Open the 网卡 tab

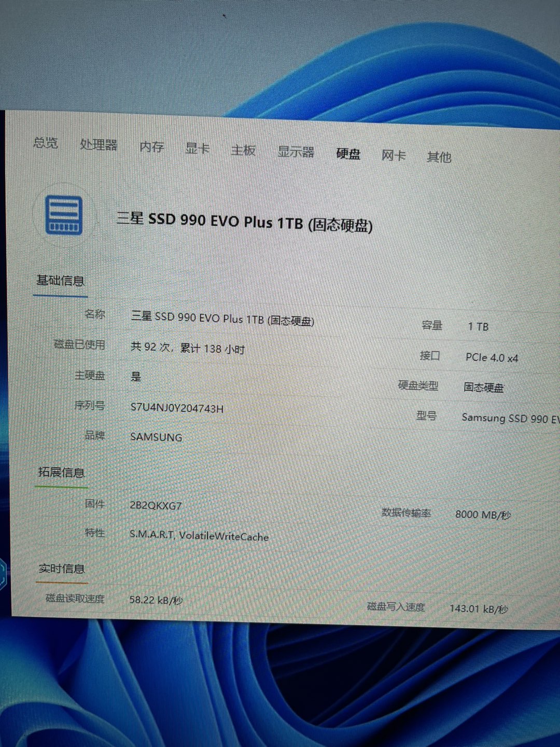pos(393,156)
